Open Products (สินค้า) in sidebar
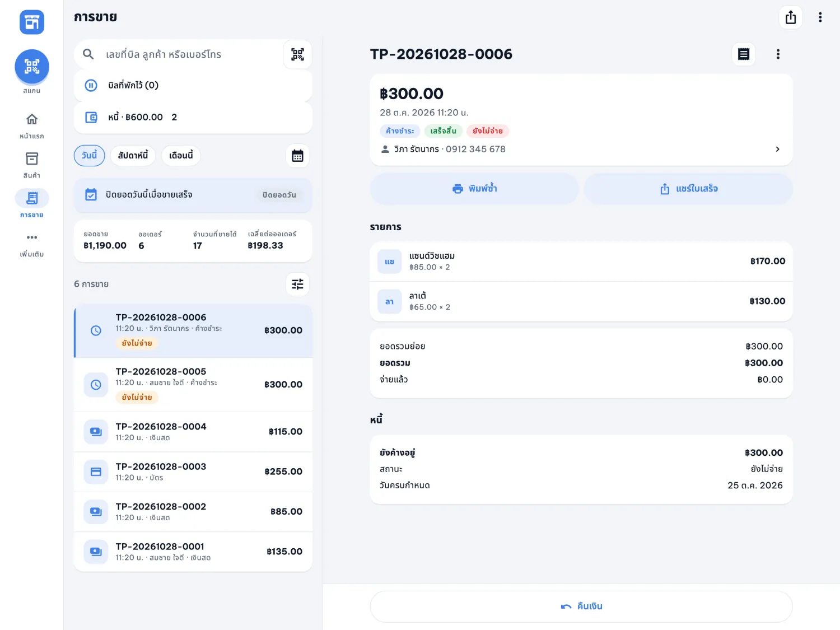 [32, 165]
